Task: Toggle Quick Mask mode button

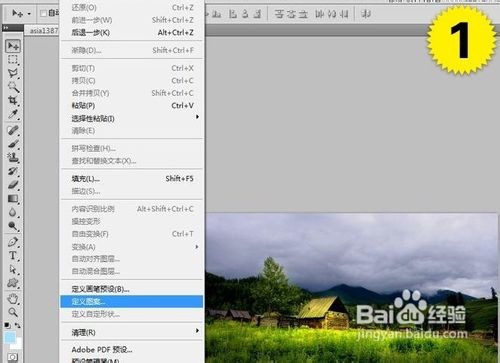Action: click(x=12, y=357)
